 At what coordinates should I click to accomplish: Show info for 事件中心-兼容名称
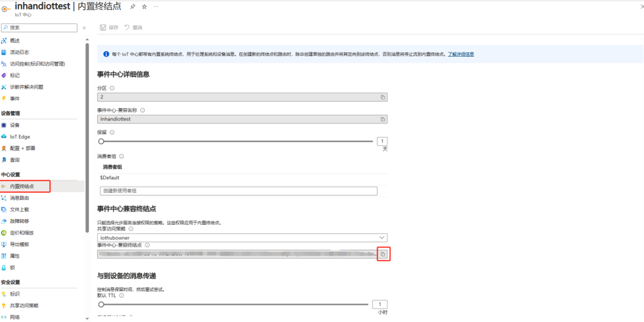[x=142, y=110]
